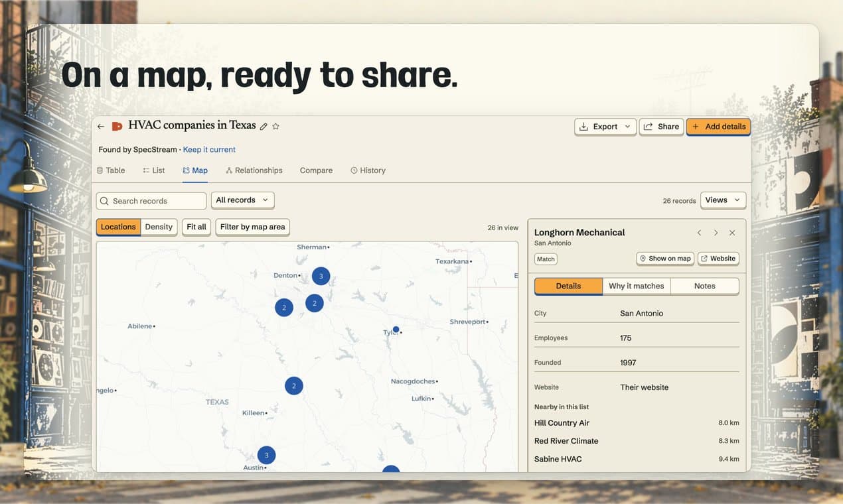Open the Notes tab in detail panel

[x=705, y=286]
